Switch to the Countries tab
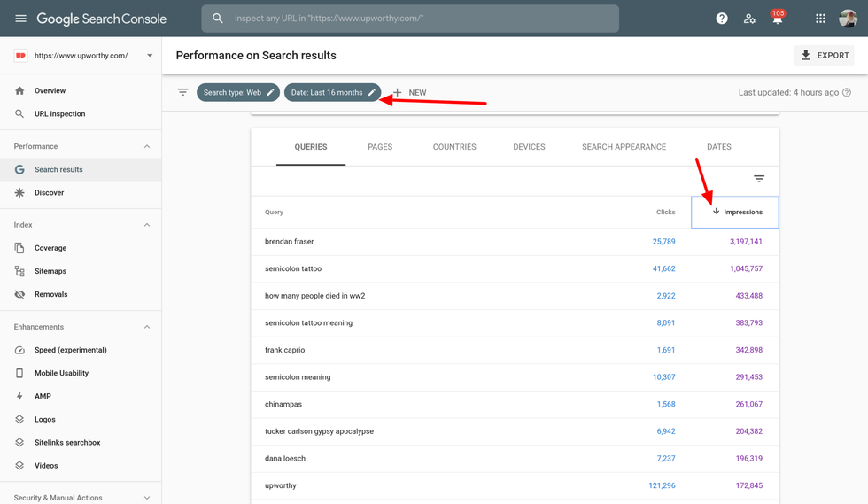 [454, 147]
